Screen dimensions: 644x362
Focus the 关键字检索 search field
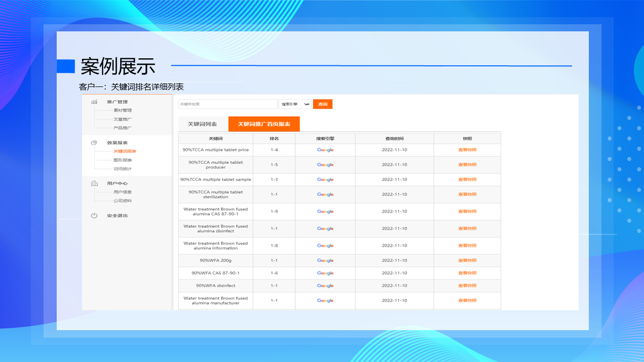coord(227,104)
